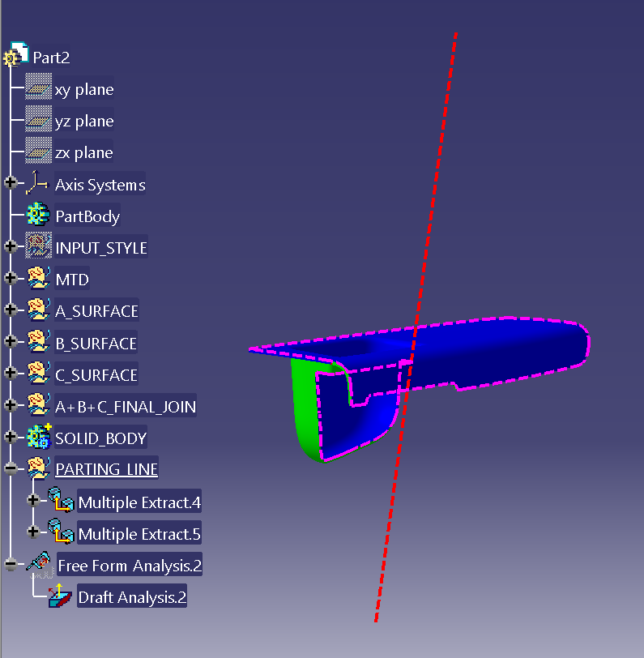This screenshot has width=644, height=658.
Task: Click the C_SURFACE geometrical set icon
Action: (x=39, y=373)
